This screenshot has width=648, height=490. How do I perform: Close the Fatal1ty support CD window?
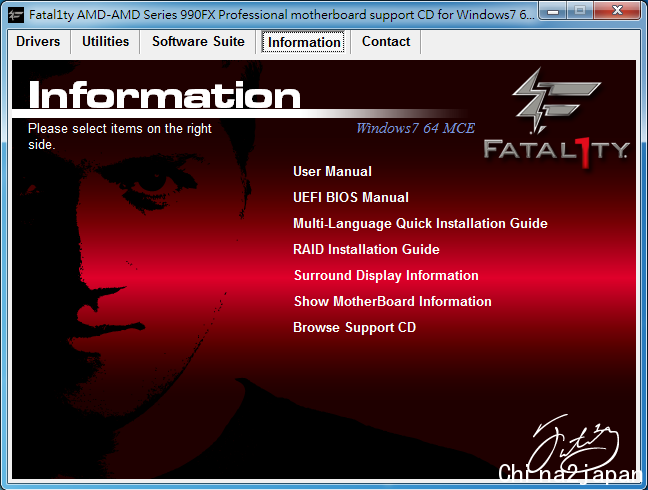[x=617, y=11]
